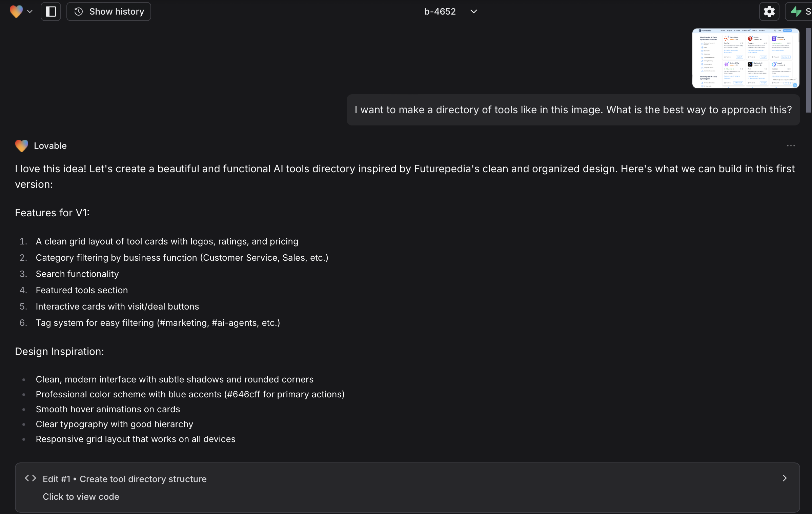Open more options on Lovable's reply
The image size is (812, 514).
(x=791, y=145)
